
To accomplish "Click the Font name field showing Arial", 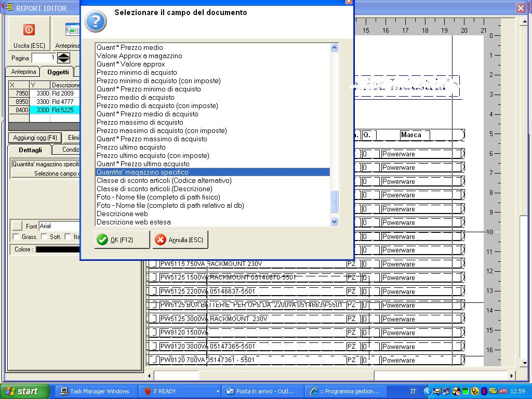I will tap(59, 226).
